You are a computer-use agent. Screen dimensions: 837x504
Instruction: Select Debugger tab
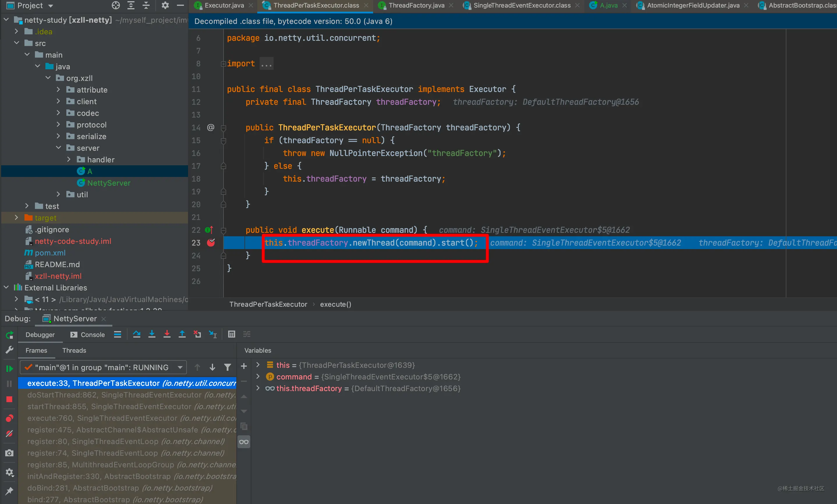click(x=40, y=335)
